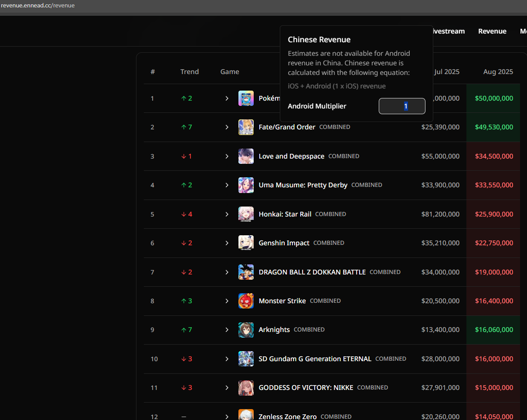Screen dimensions: 527x420
Task: Open the Revenue nav tab
Action: pos(492,31)
